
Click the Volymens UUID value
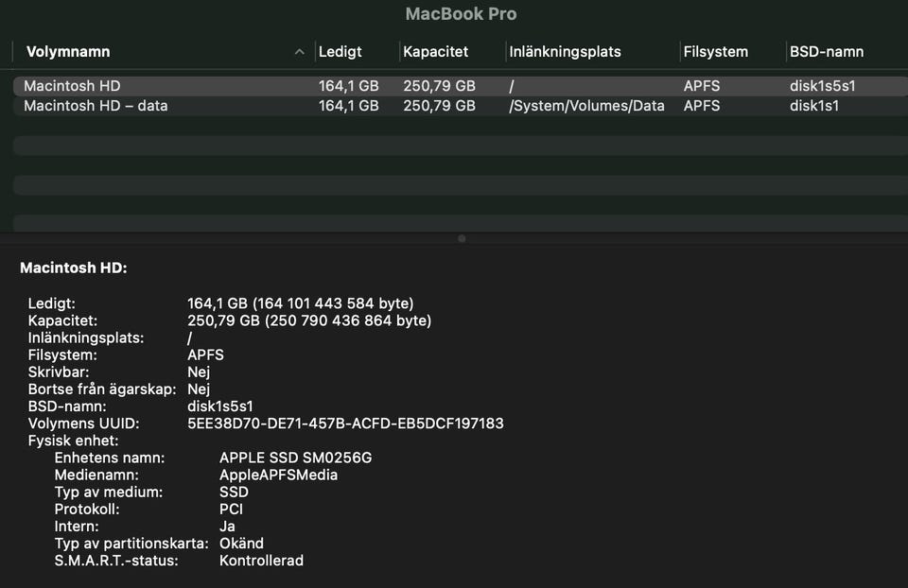point(345,424)
